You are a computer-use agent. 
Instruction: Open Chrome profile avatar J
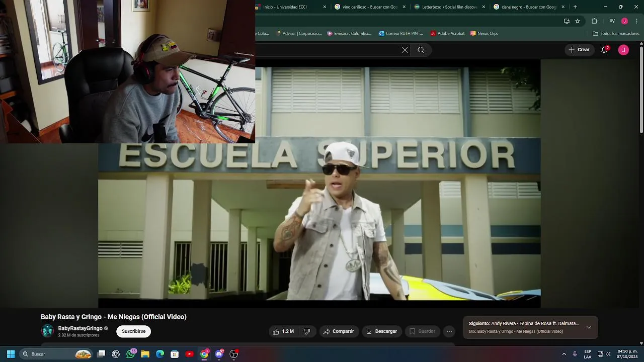(x=624, y=21)
